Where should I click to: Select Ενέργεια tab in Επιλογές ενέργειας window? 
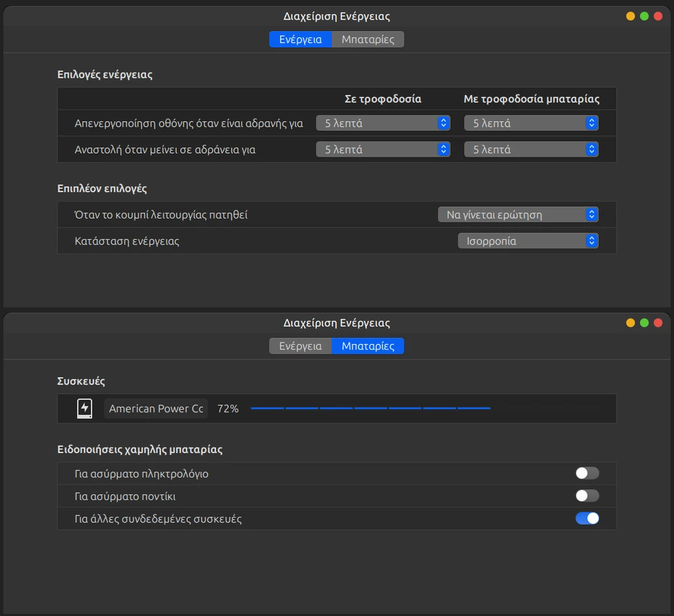coord(300,39)
